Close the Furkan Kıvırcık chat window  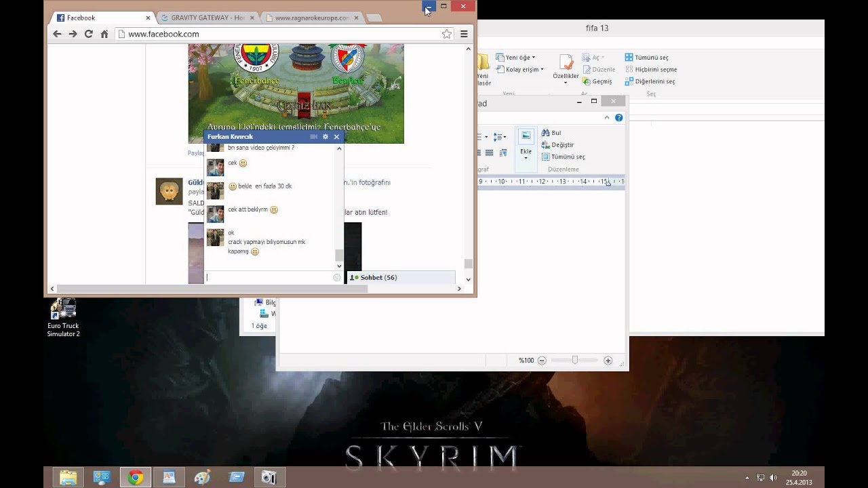336,137
